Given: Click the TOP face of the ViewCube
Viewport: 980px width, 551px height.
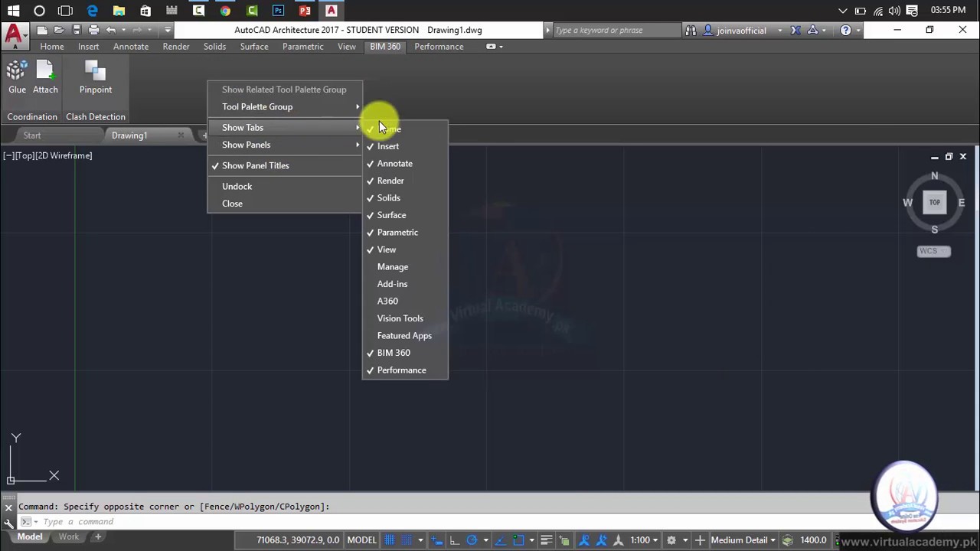Looking at the screenshot, I should coord(934,203).
